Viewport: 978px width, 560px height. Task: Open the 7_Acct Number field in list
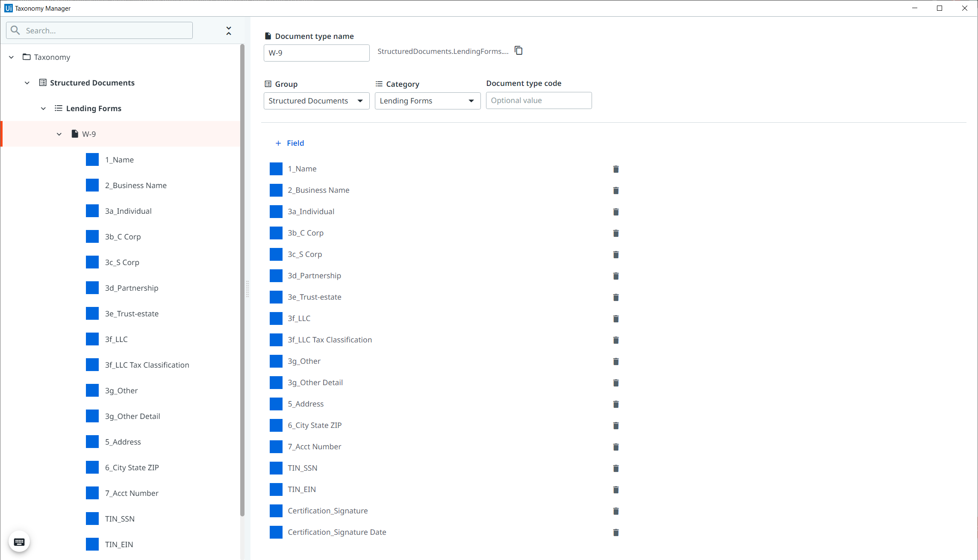pos(314,447)
